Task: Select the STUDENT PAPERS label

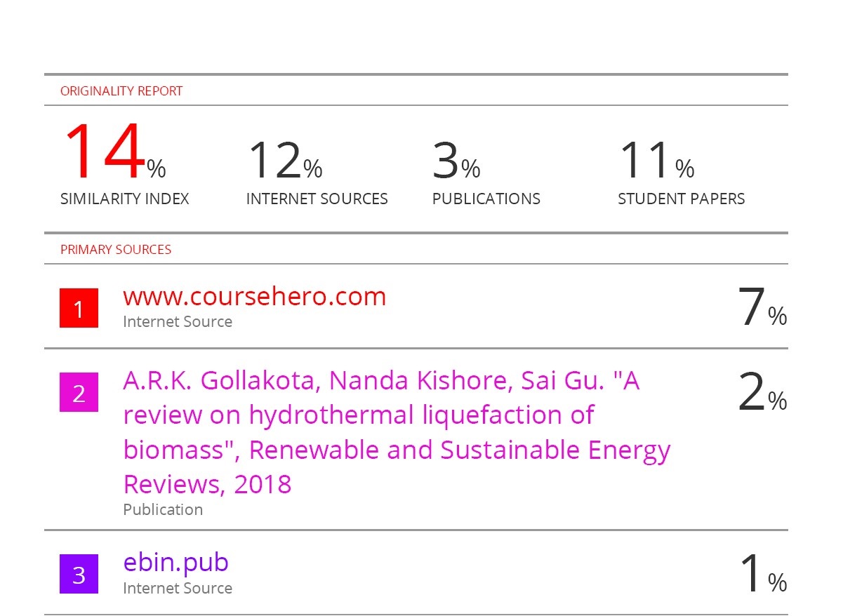Action: 681,199
